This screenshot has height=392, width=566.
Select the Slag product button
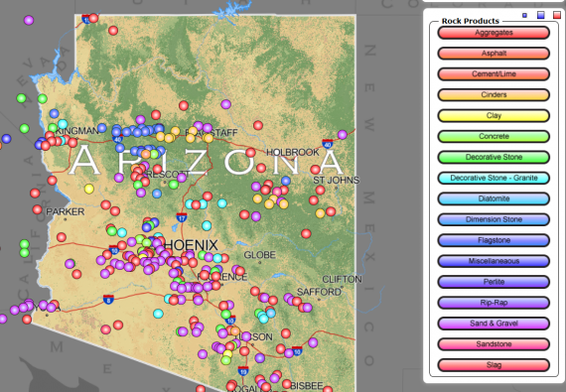pos(494,365)
